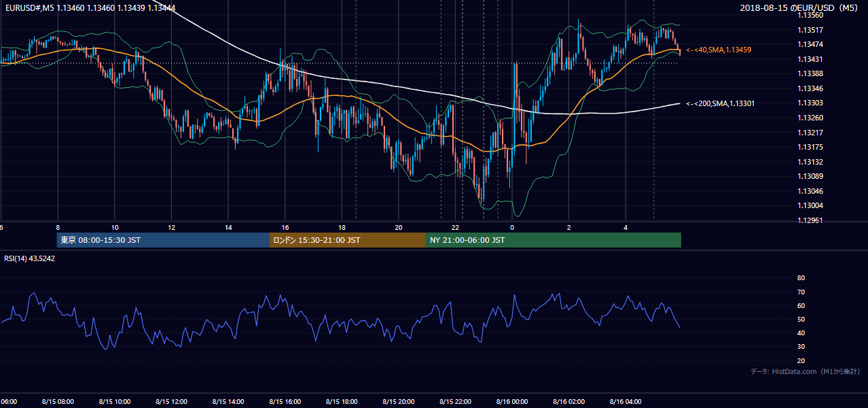Image resolution: width=868 pixels, height=408 pixels.
Task: Click the hour 18 tick on the chart axis
Action: pos(342,228)
